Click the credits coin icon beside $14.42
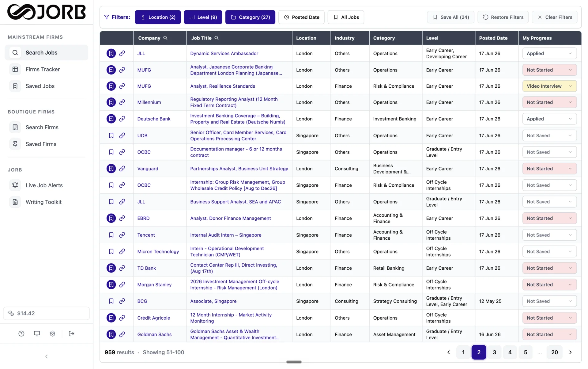The width and height of the screenshot is (588, 369). pos(11,313)
